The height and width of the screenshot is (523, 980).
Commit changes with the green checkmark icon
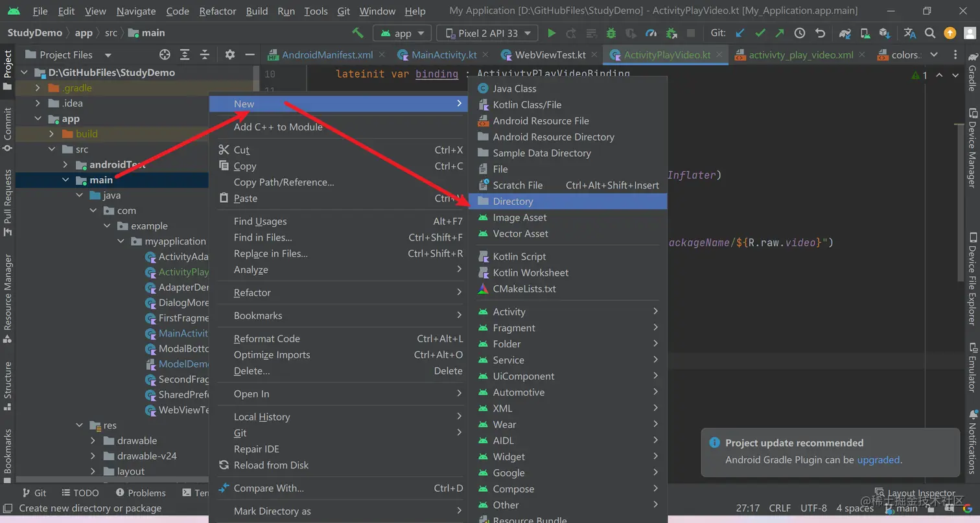[x=760, y=33]
